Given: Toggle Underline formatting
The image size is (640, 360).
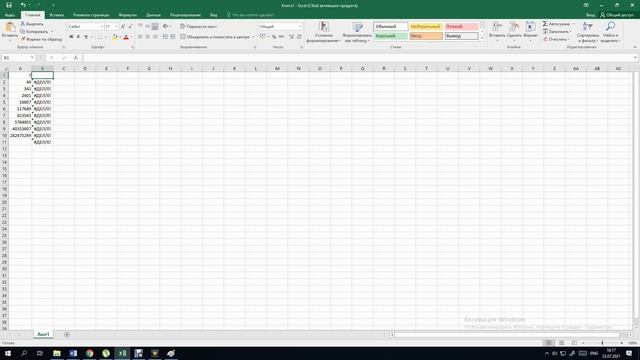Looking at the screenshot, I should tap(86, 37).
